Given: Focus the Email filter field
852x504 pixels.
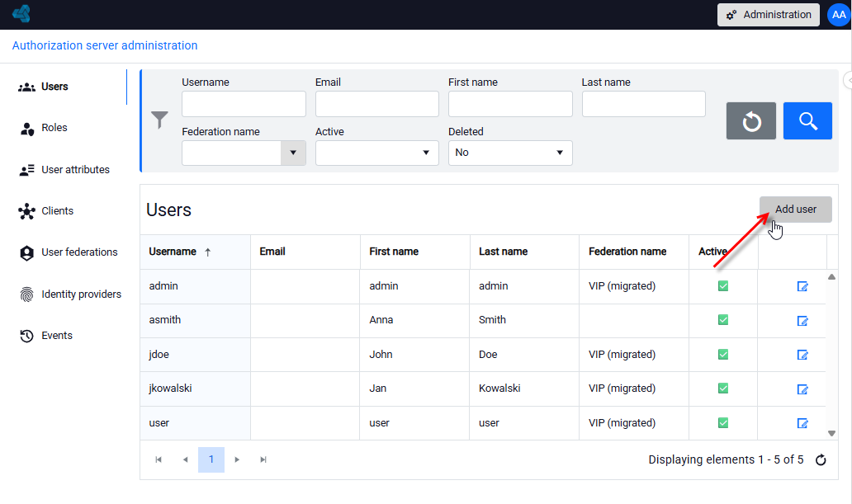Looking at the screenshot, I should point(376,104).
